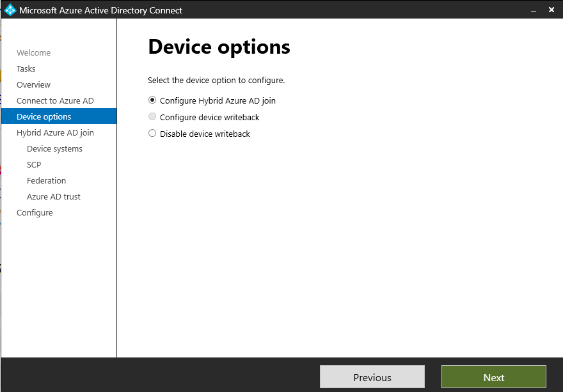
Task: Switch to the Overview step
Action: click(33, 85)
